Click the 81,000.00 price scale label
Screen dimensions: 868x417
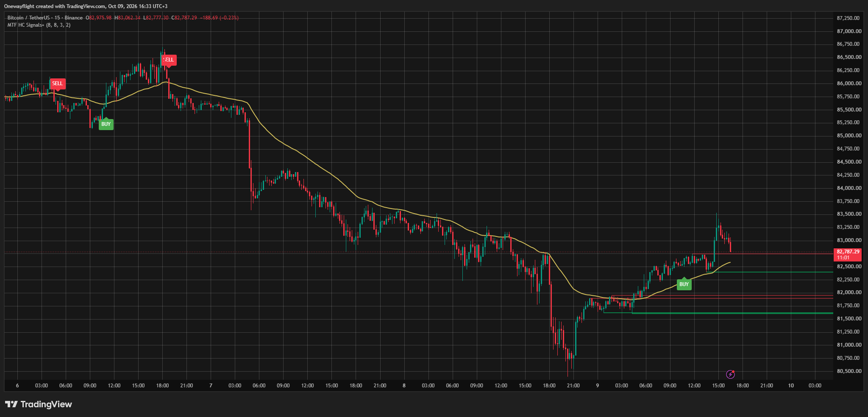(x=849, y=345)
